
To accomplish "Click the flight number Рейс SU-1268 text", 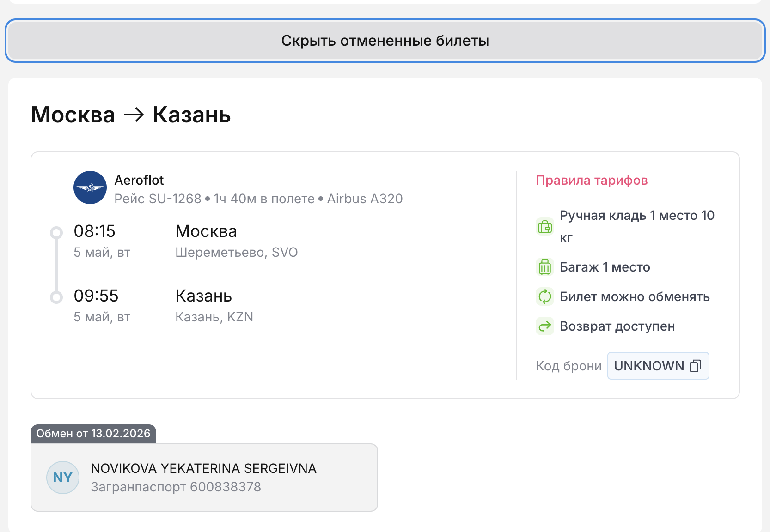I will pyautogui.click(x=158, y=199).
